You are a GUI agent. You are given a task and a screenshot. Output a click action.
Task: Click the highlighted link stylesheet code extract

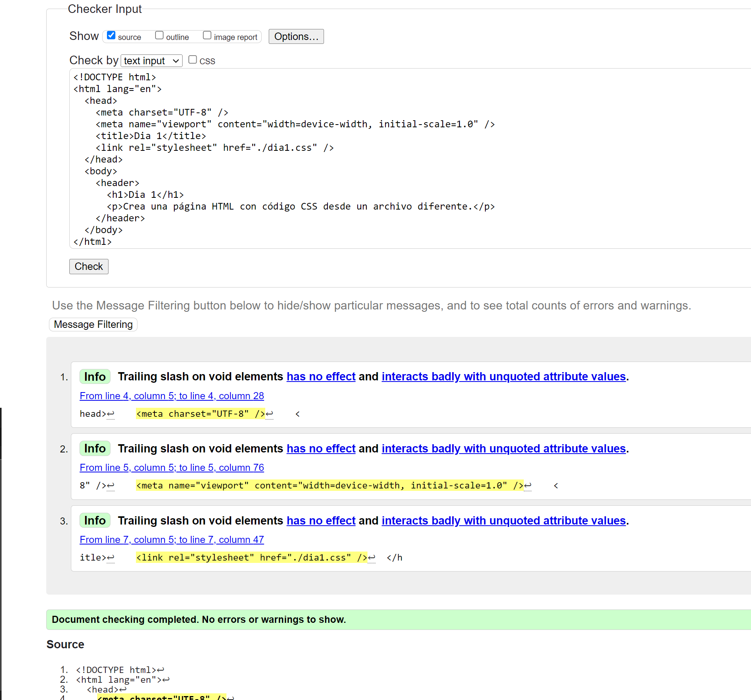[x=251, y=558]
